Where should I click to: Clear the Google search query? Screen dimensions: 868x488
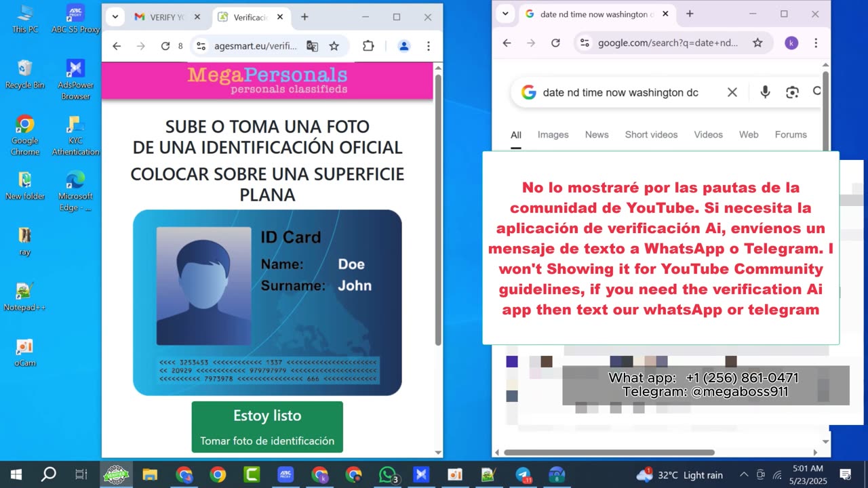tap(732, 92)
